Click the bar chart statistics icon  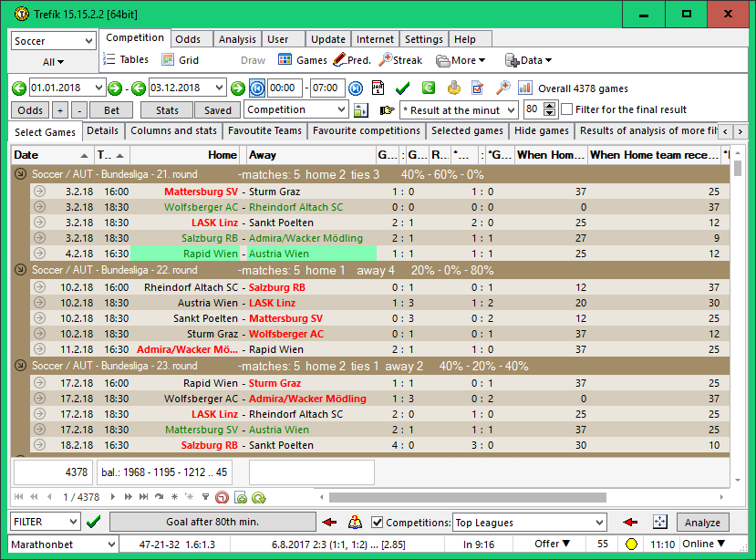525,88
